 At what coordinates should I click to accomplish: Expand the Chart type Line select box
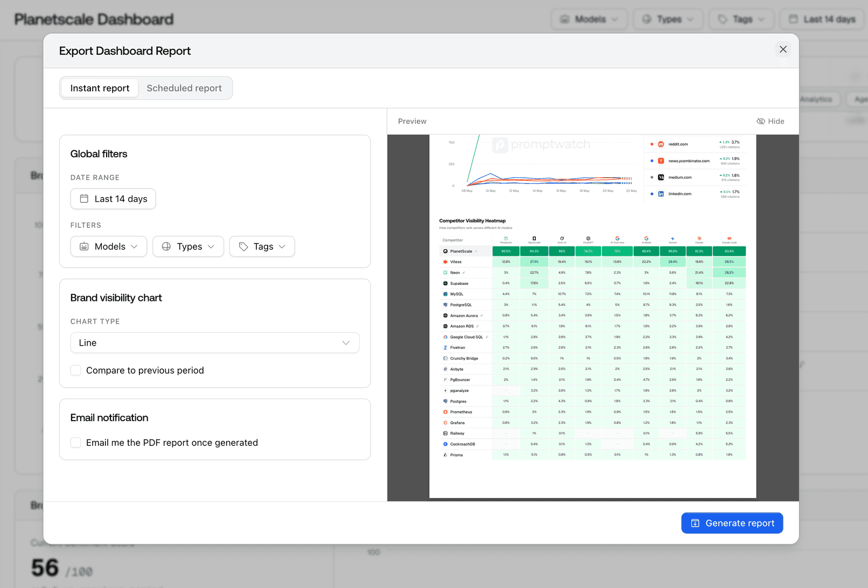tap(215, 343)
